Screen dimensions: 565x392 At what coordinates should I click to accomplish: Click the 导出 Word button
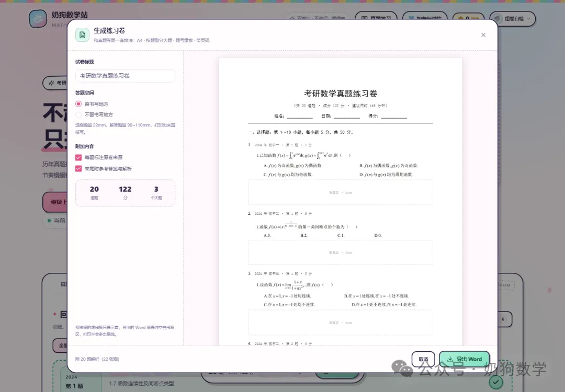pos(464,359)
